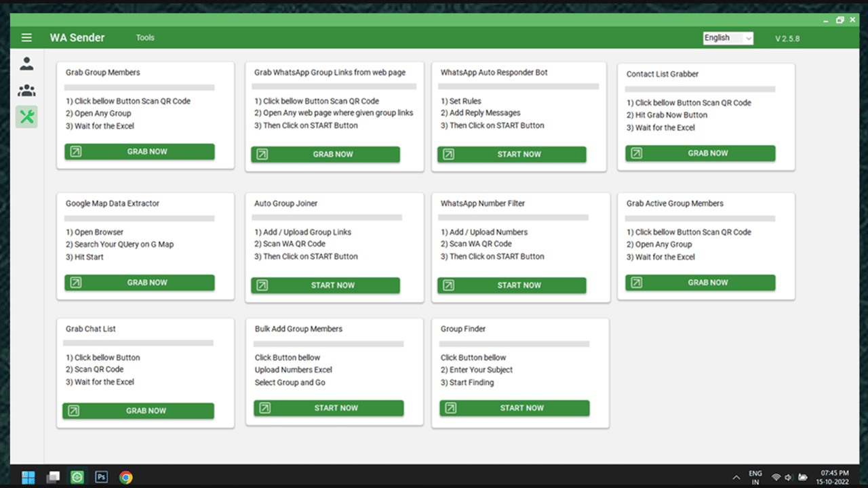
Task: Open Google Chrome from the taskbar
Action: click(x=125, y=477)
